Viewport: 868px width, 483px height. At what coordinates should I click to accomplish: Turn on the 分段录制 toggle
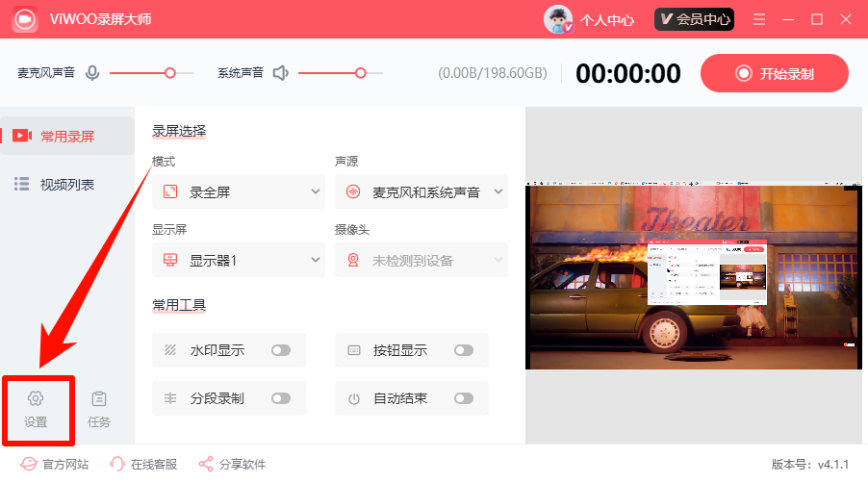(x=281, y=398)
